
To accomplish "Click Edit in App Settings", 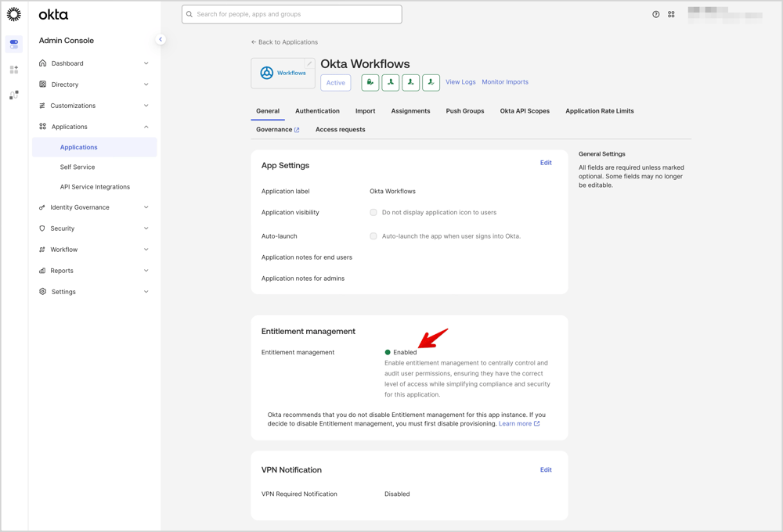I will [x=546, y=163].
